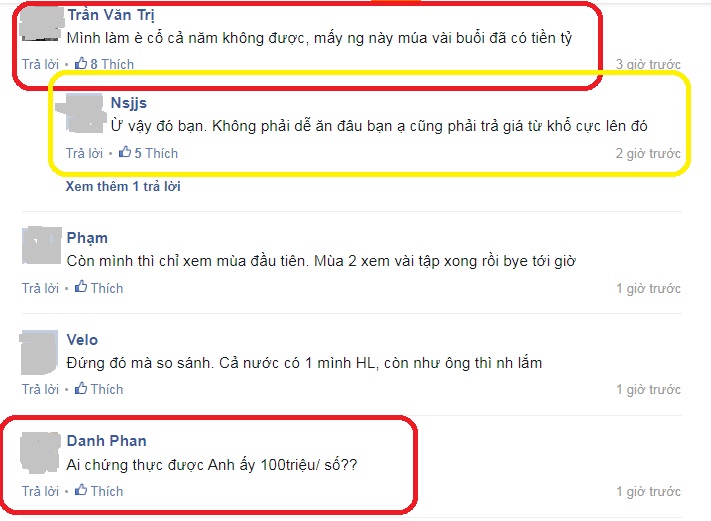Click '3 giờ trước' timestamp on first comment
This screenshot has width=711, height=521.
(x=648, y=64)
